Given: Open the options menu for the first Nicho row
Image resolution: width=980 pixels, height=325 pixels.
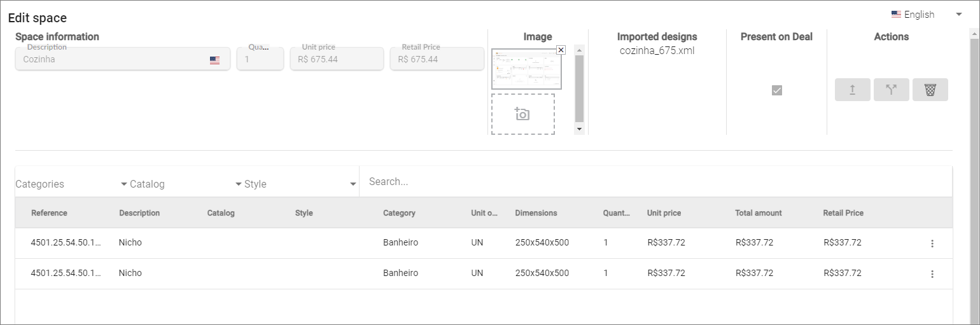Looking at the screenshot, I should (x=932, y=243).
